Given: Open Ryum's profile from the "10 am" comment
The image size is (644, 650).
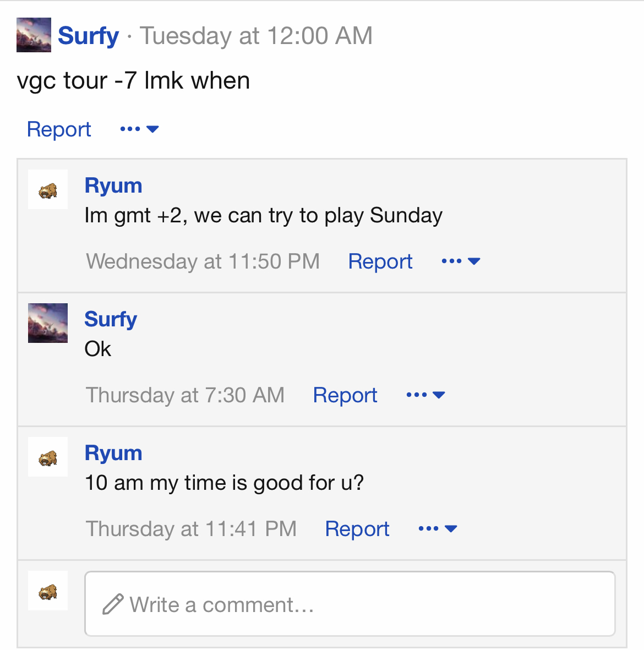Looking at the screenshot, I should pos(113,453).
